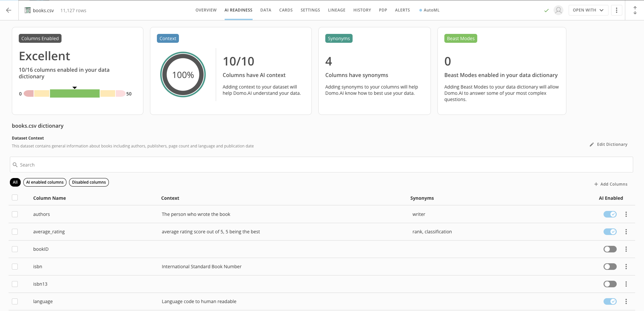Switch to the ALERTS tab
Screen dimensions: 644x311
point(402,10)
